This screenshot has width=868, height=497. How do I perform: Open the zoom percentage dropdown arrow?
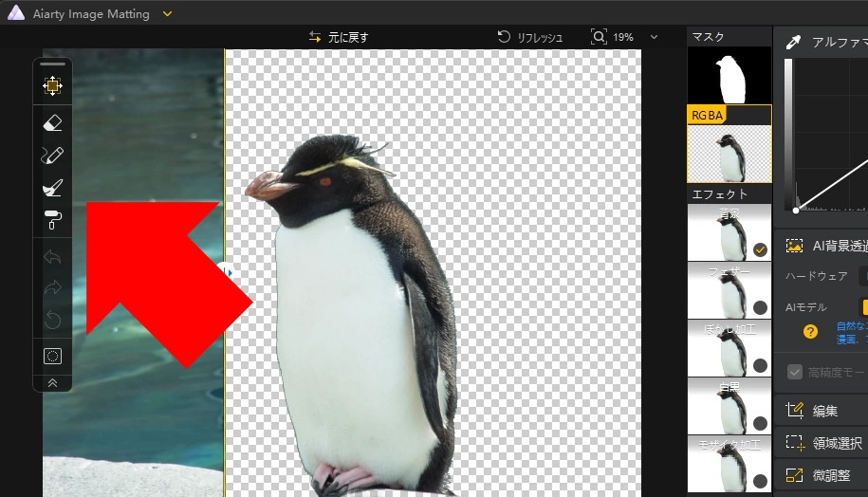(x=654, y=37)
